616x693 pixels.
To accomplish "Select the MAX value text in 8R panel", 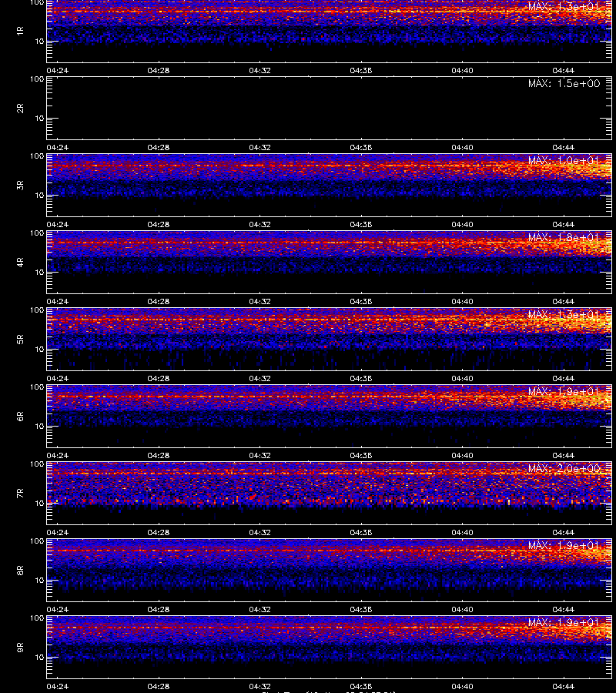I will [x=564, y=545].
